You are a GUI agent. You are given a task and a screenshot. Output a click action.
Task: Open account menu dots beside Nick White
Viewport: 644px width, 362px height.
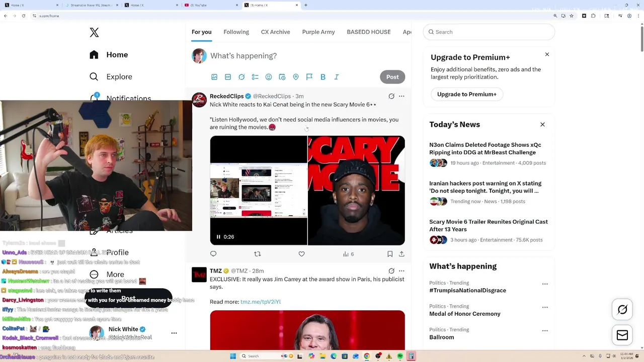point(174,333)
